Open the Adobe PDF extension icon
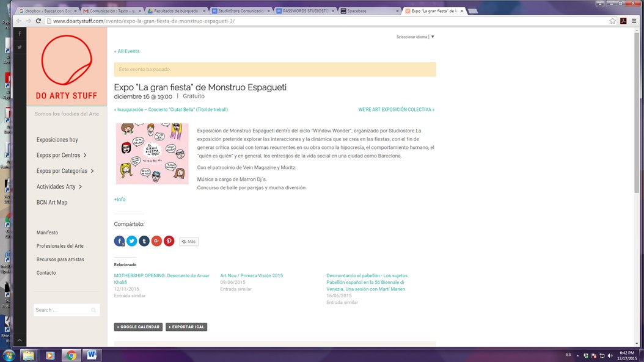 point(623,21)
